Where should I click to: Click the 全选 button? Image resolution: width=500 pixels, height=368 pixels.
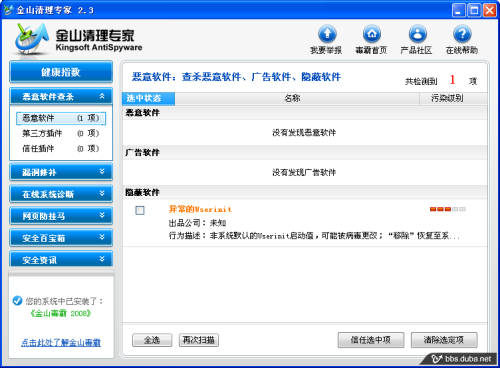[x=152, y=340]
